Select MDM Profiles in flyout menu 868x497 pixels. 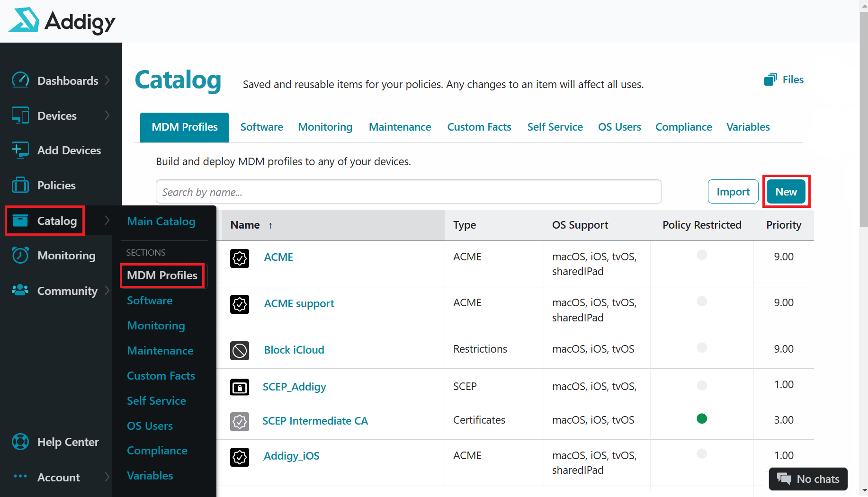(162, 275)
